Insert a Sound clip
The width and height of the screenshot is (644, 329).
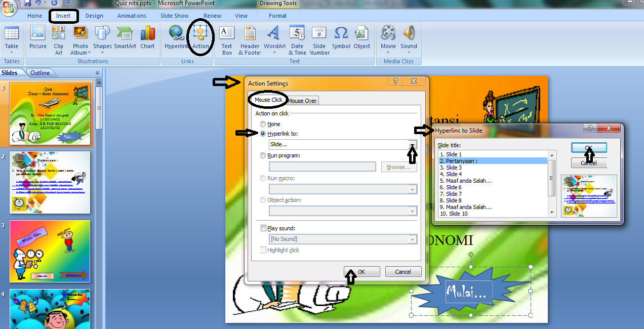click(x=409, y=40)
